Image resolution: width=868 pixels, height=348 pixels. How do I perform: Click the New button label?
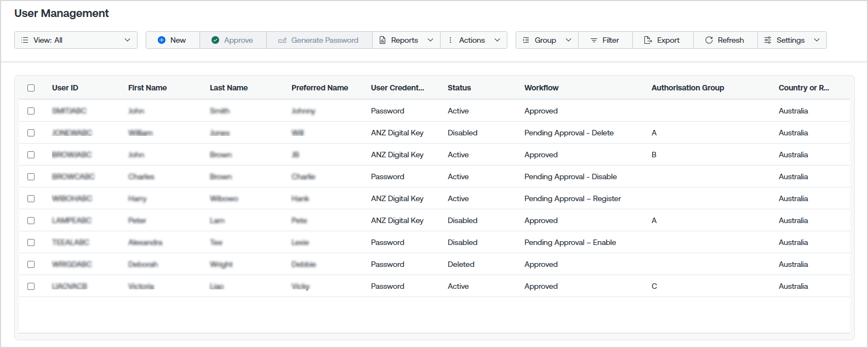click(x=178, y=40)
